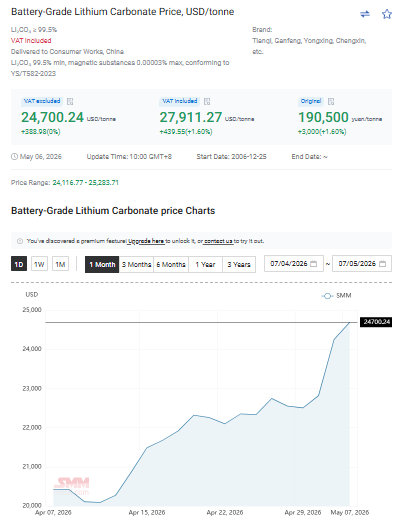Click the price value 27,911.27
This screenshot has width=400, height=527.
pos(191,117)
